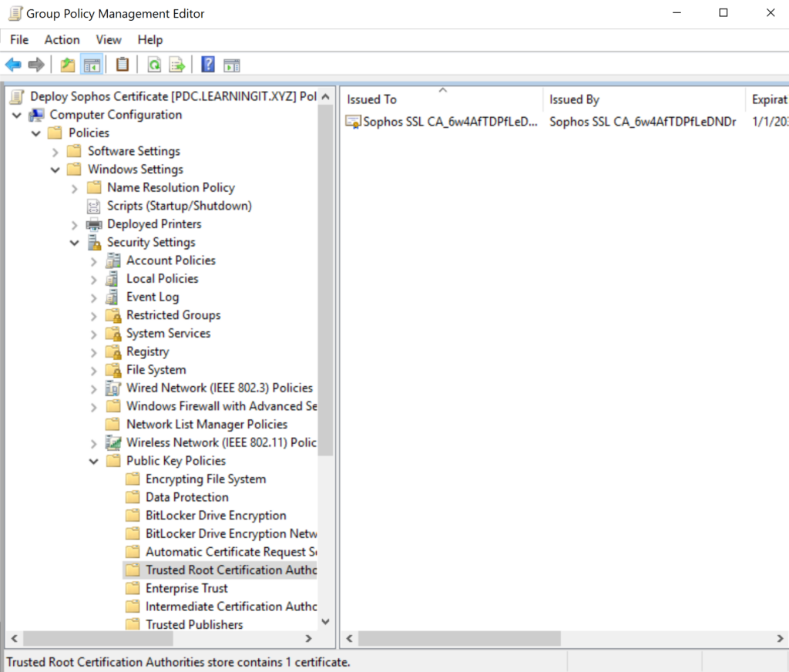Screen dimensions: 789x672
Task: Refresh the view with the refresh icon
Action: coord(154,65)
